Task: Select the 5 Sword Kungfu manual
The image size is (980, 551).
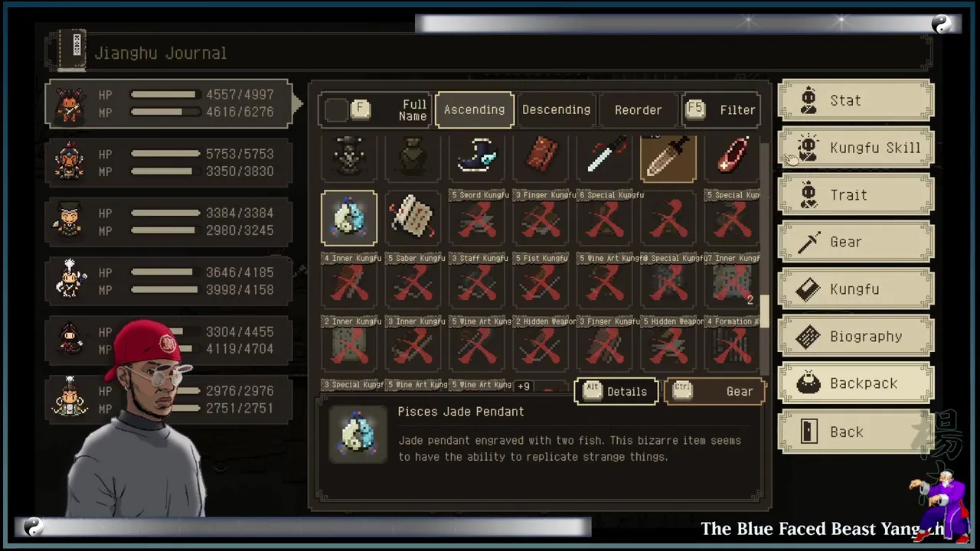Action: click(477, 218)
